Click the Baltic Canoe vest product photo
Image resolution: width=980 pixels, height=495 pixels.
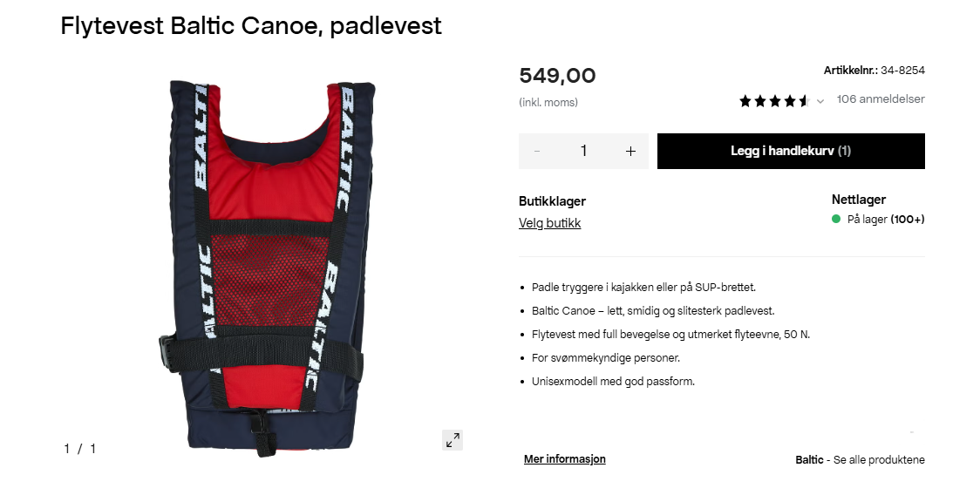click(266, 267)
